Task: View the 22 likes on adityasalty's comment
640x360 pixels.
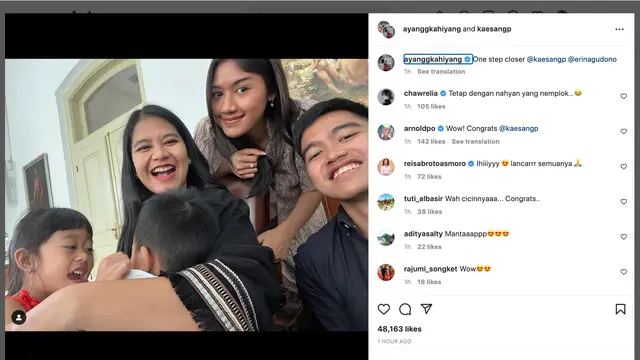Action: pyautogui.click(x=429, y=247)
